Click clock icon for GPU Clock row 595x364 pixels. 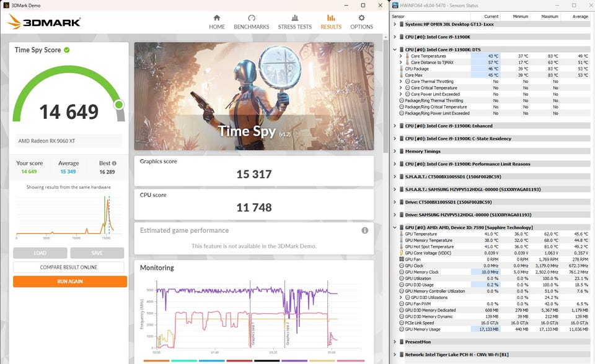coord(402,266)
